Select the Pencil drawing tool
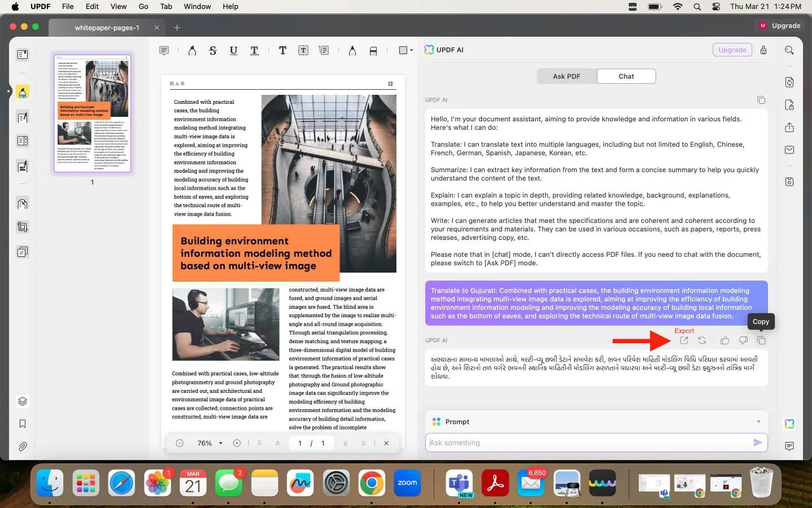The image size is (812, 508). coord(352,51)
